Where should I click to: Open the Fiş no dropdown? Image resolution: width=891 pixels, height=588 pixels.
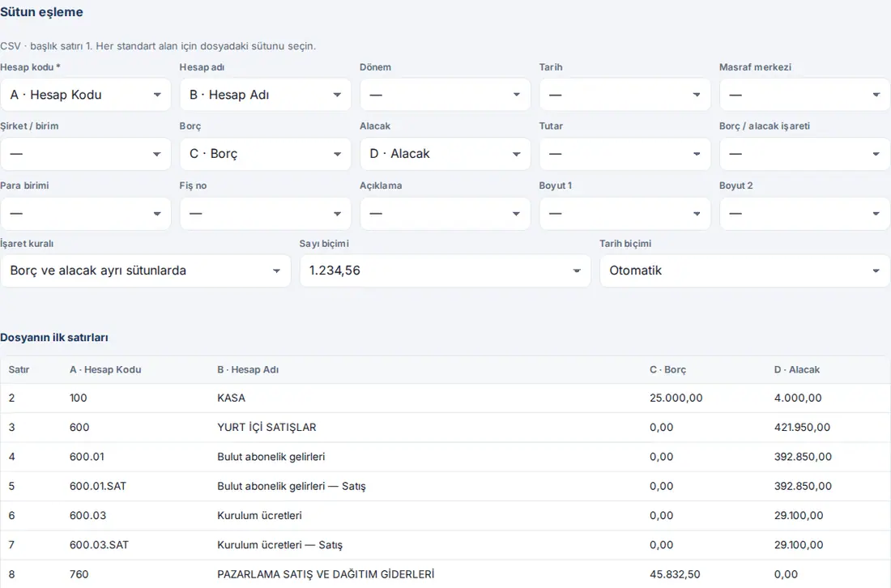[x=266, y=214]
